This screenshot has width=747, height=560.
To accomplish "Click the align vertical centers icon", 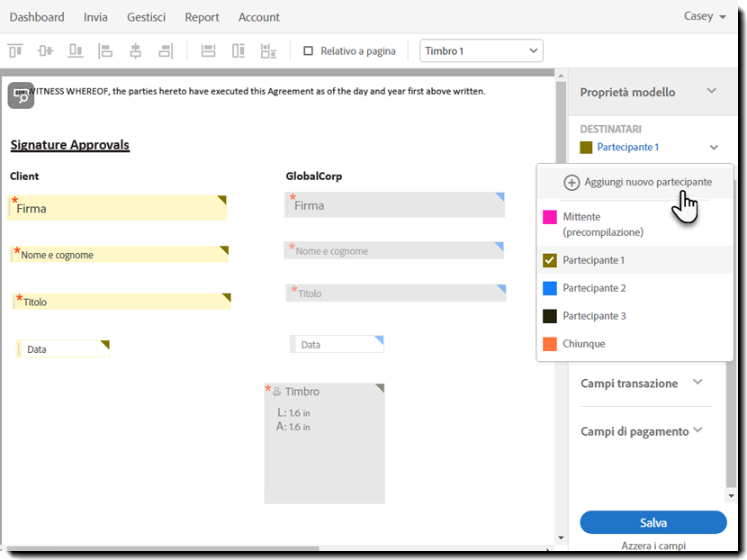I will click(x=45, y=51).
